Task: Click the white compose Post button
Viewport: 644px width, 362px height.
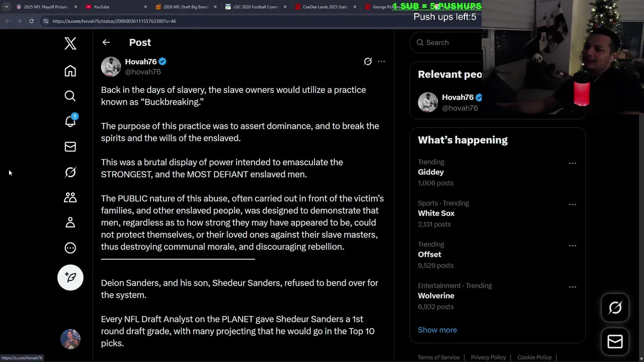Action: tap(70, 278)
